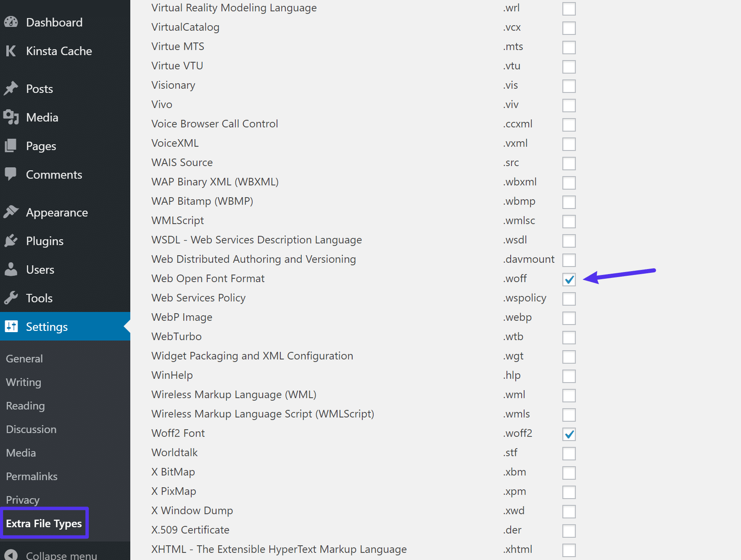Enable the WebP Image file type
Image resolution: width=741 pixels, height=560 pixels.
click(x=569, y=318)
